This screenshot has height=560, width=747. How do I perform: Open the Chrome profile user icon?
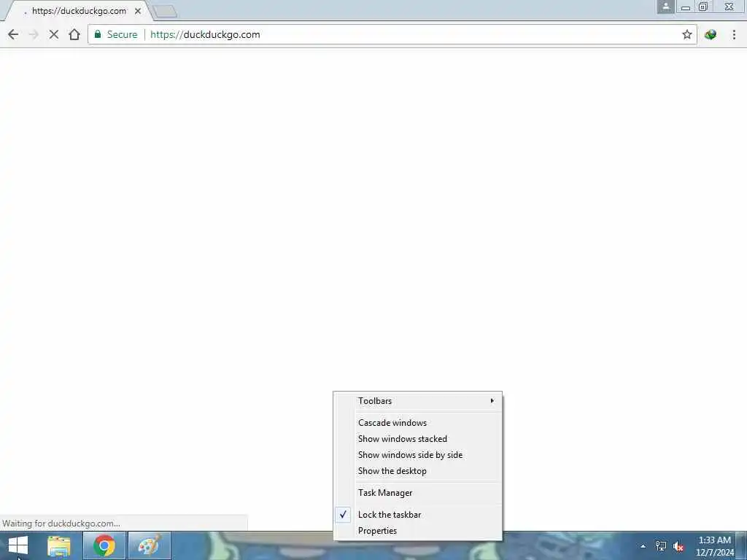665,7
